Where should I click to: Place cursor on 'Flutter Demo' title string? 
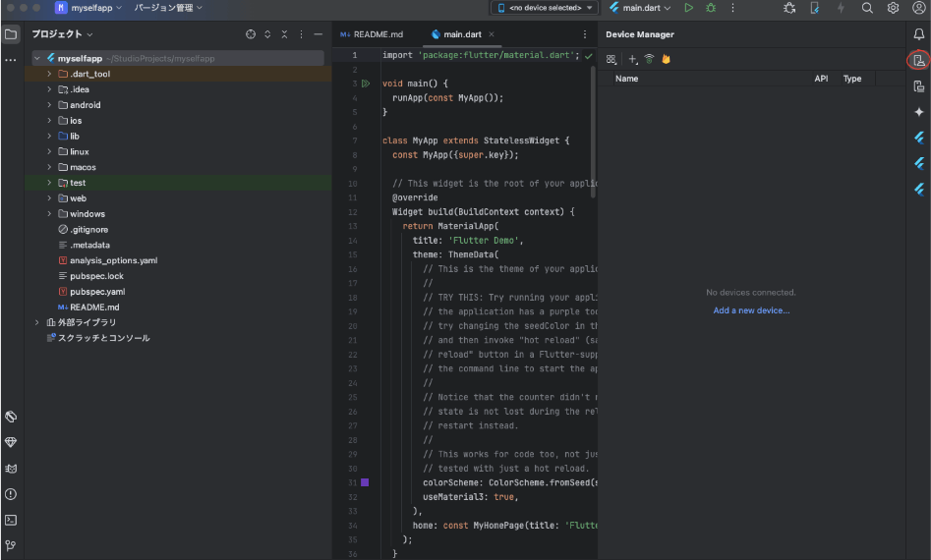click(484, 241)
